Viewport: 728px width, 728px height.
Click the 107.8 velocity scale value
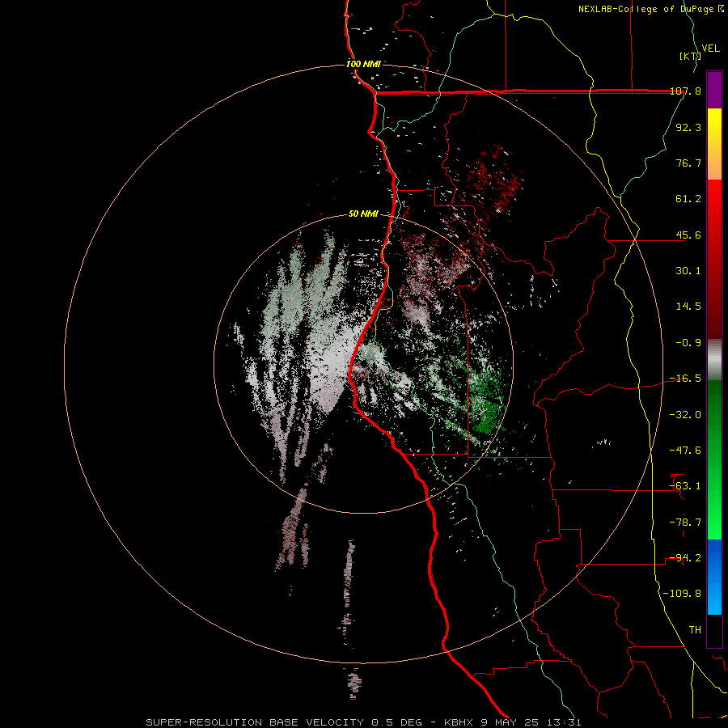coord(686,91)
